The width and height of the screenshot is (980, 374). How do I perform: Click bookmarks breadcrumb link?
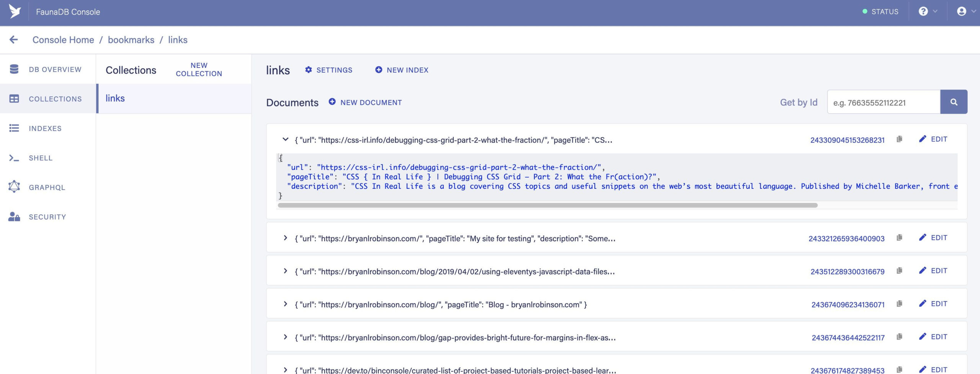coord(131,40)
